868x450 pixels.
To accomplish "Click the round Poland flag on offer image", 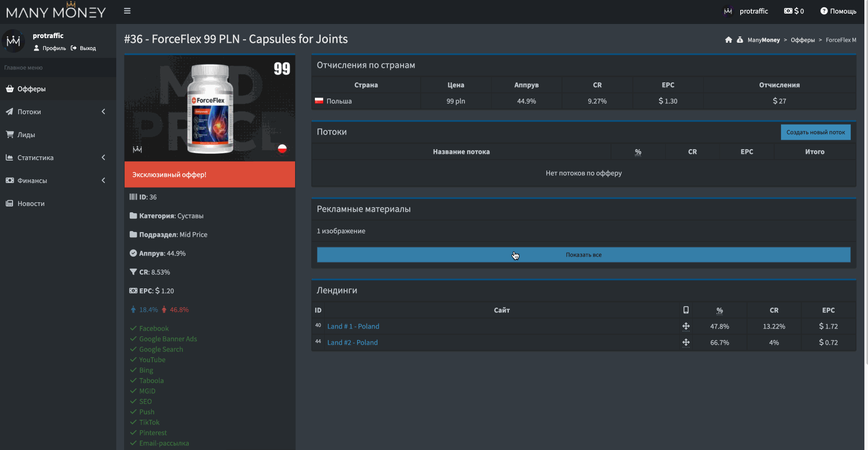I will pos(282,149).
